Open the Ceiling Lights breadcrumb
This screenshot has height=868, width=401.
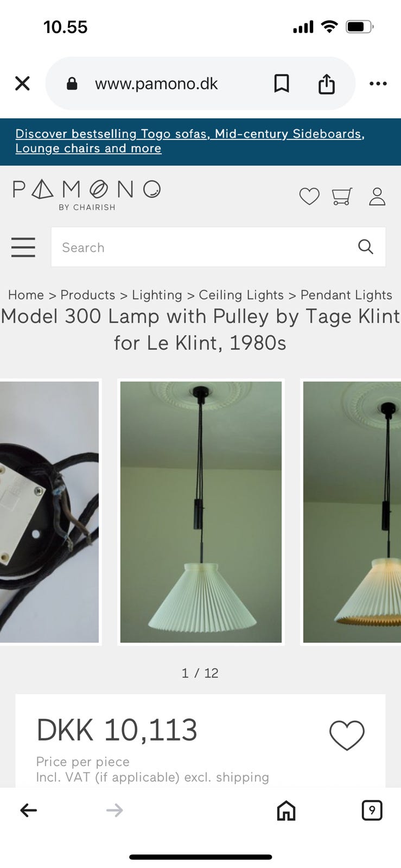coord(241,295)
